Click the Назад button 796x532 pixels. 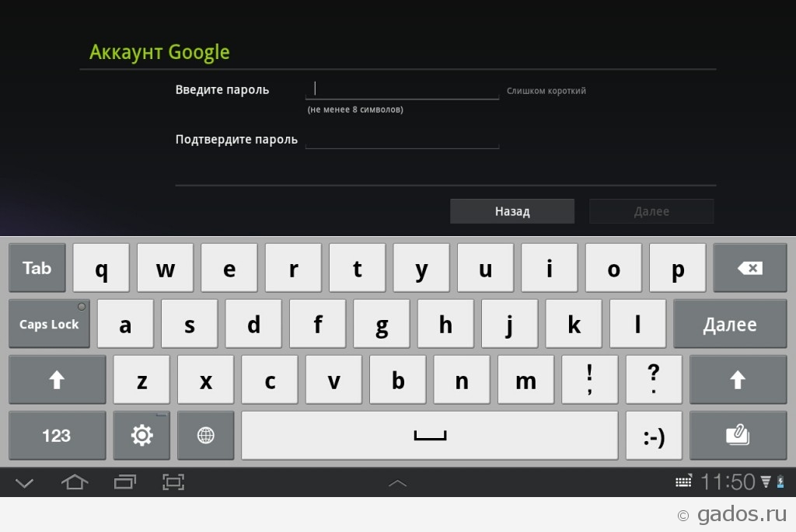coord(512,211)
